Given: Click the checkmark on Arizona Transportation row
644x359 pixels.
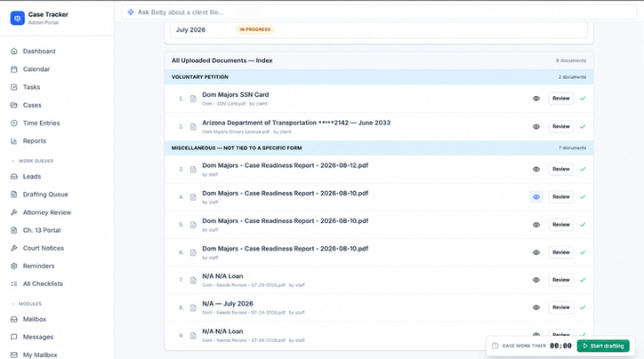Looking at the screenshot, I should (583, 127).
